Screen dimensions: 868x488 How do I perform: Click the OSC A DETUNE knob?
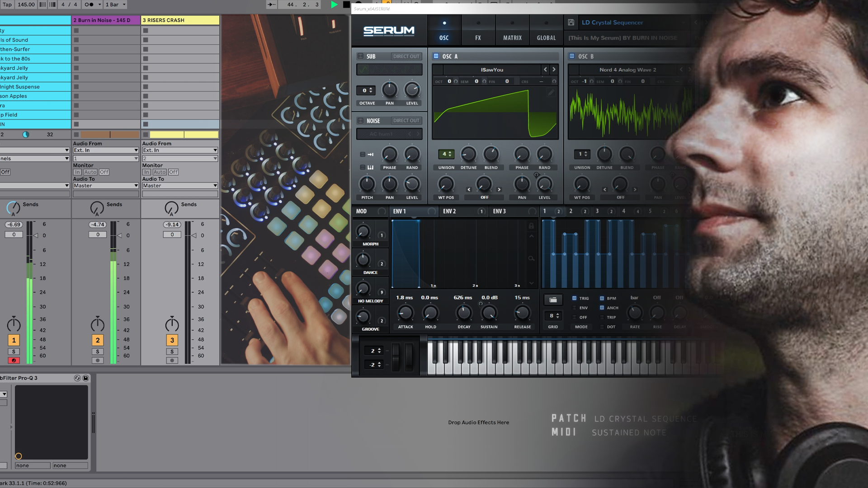click(x=468, y=155)
